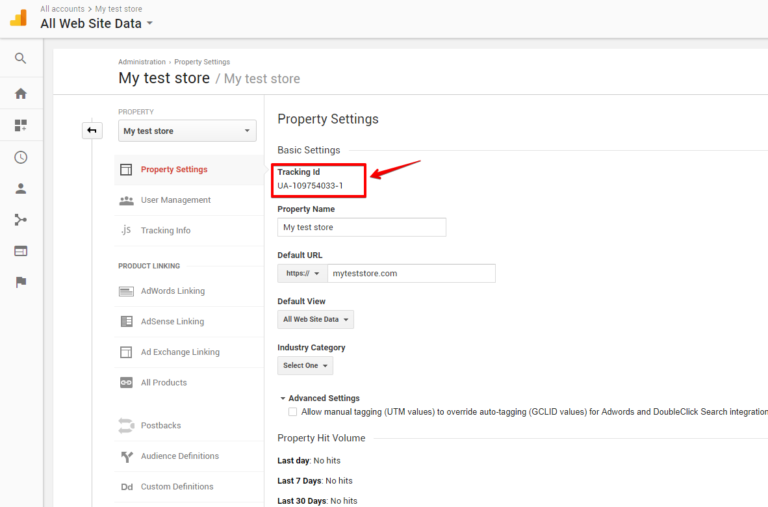
Task: Open the User Management menu item
Action: 189,200
